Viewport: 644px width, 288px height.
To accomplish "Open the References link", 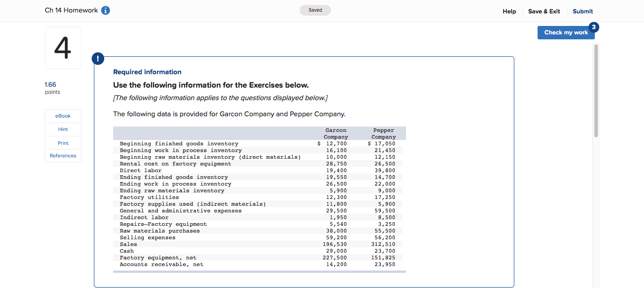I will pos(63,156).
